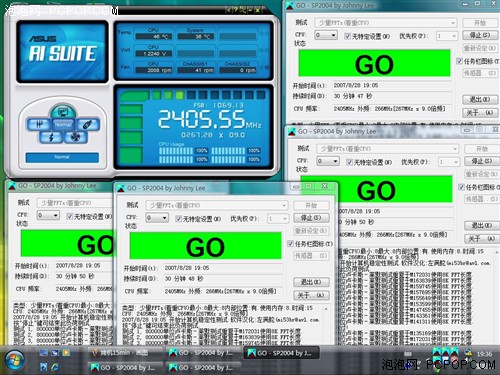Click the CPU temperature reading in AI Suite
This screenshot has height=375, width=500.
(x=153, y=37)
